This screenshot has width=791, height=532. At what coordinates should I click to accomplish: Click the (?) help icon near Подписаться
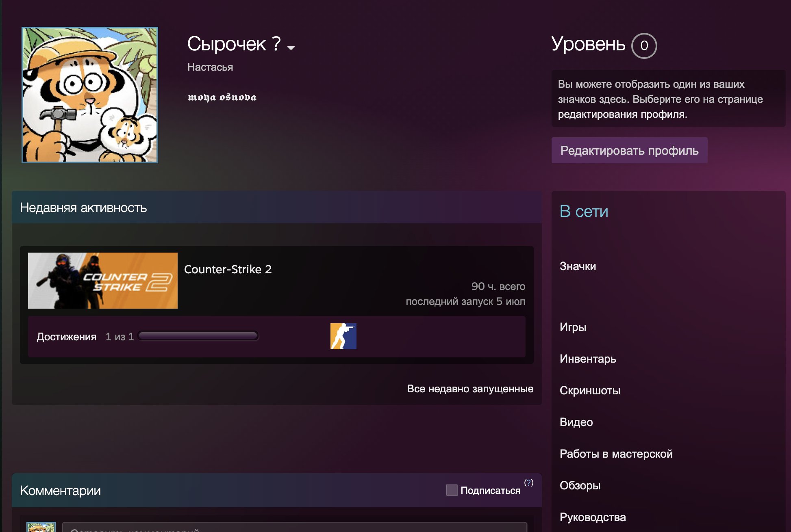(528, 483)
